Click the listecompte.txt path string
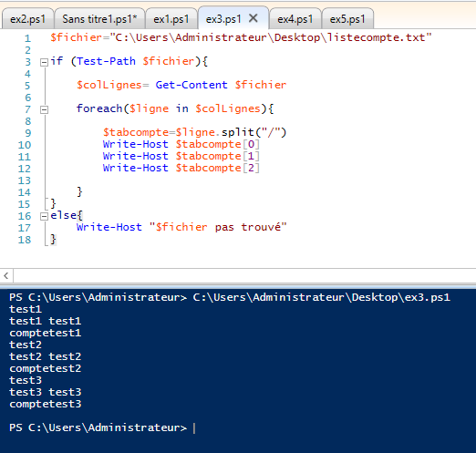 click(x=271, y=37)
